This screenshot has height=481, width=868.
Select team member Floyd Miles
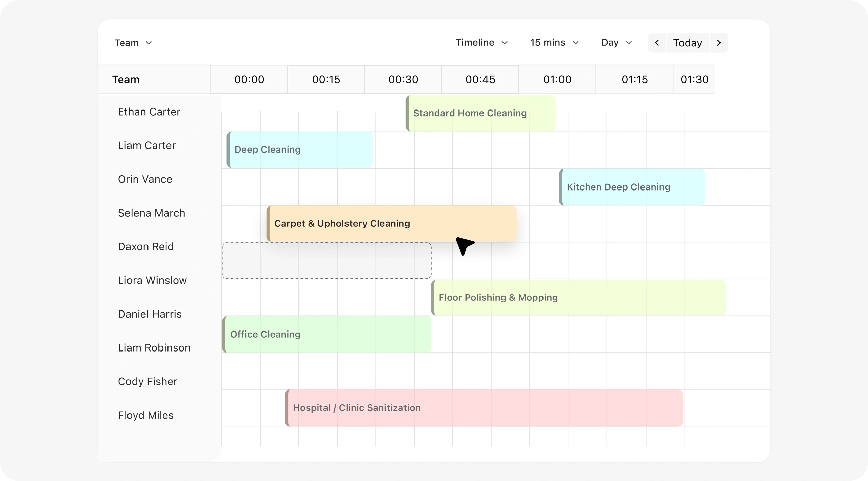point(146,415)
